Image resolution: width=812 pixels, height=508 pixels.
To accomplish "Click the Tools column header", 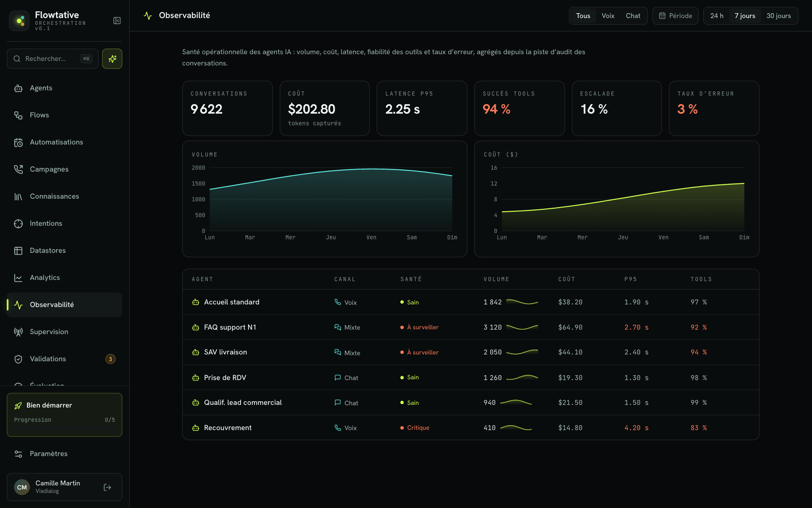I will coord(701,279).
